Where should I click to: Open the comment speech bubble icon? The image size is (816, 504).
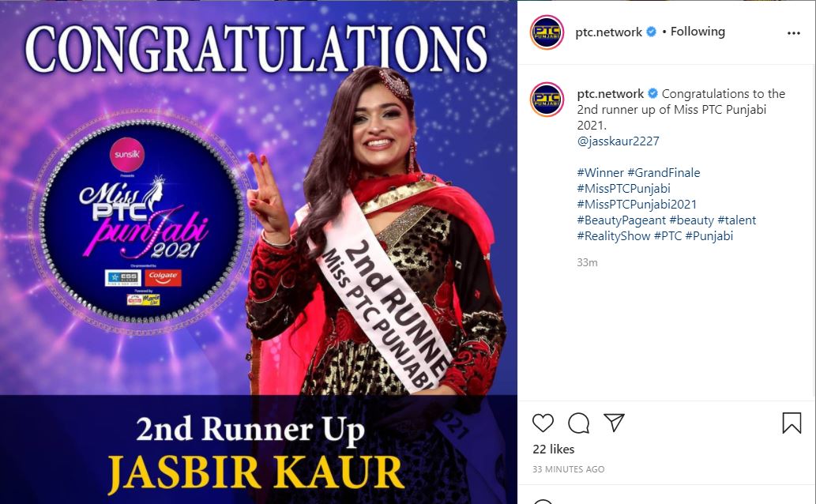[578, 423]
